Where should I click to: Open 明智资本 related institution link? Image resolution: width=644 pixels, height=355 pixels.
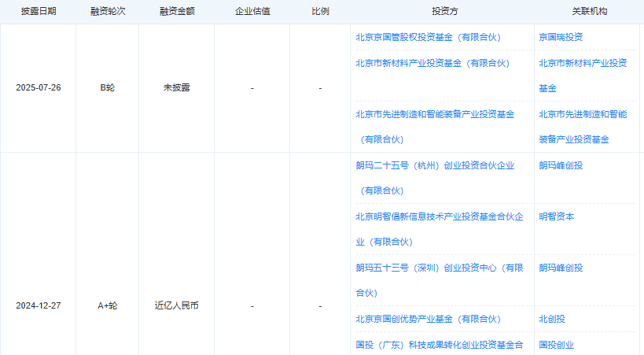click(x=556, y=216)
